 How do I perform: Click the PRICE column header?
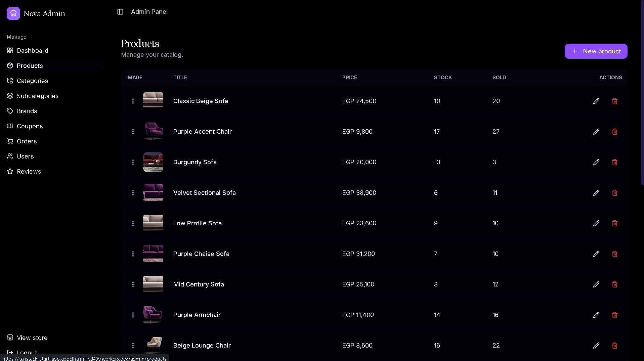pos(350,78)
